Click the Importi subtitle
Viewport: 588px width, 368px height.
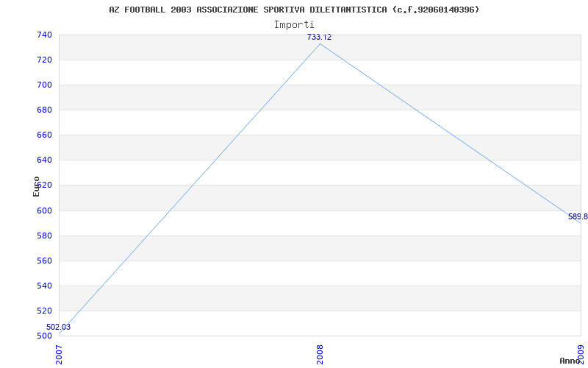pos(294,25)
